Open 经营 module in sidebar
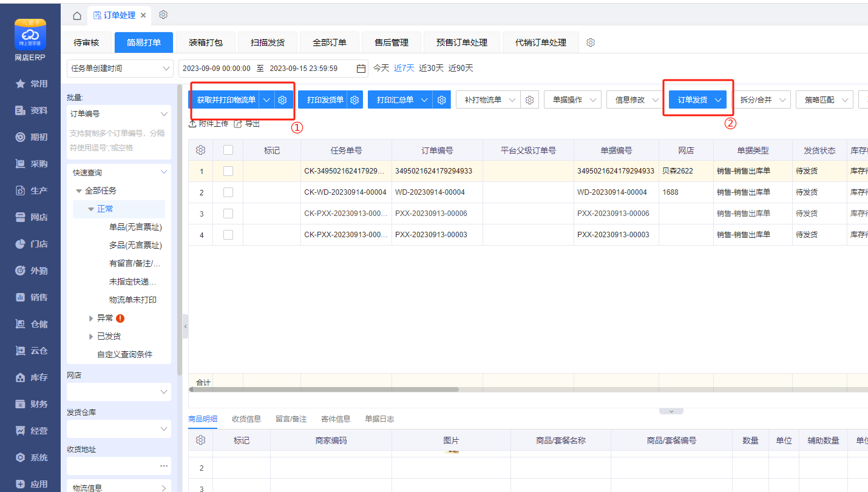Screen dimensions: 868x492 [x=31, y=431]
